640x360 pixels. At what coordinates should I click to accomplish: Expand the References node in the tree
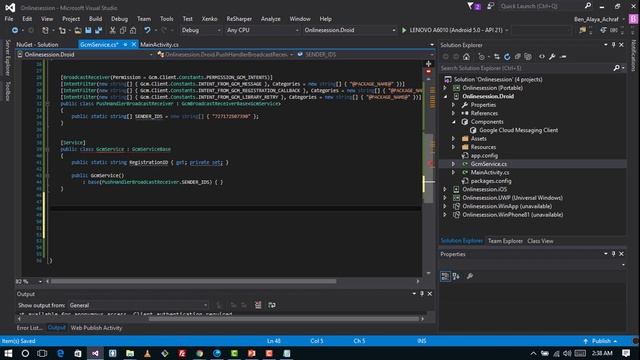(453, 113)
